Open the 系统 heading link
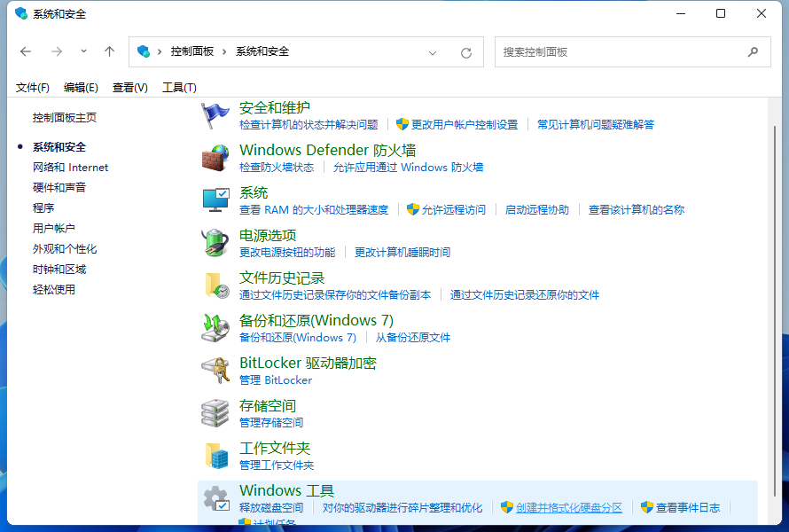789x532 pixels. pos(254,192)
